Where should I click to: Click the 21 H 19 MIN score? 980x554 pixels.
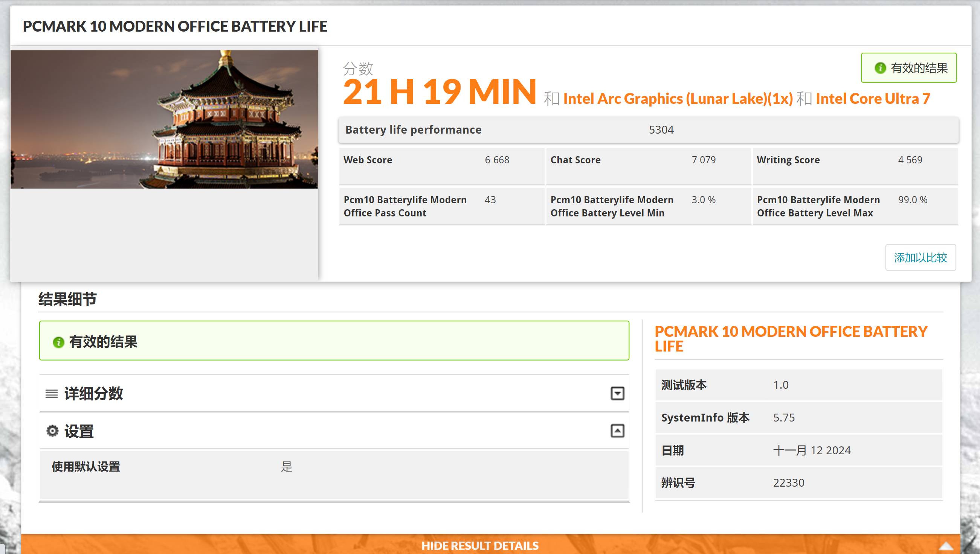coord(440,92)
